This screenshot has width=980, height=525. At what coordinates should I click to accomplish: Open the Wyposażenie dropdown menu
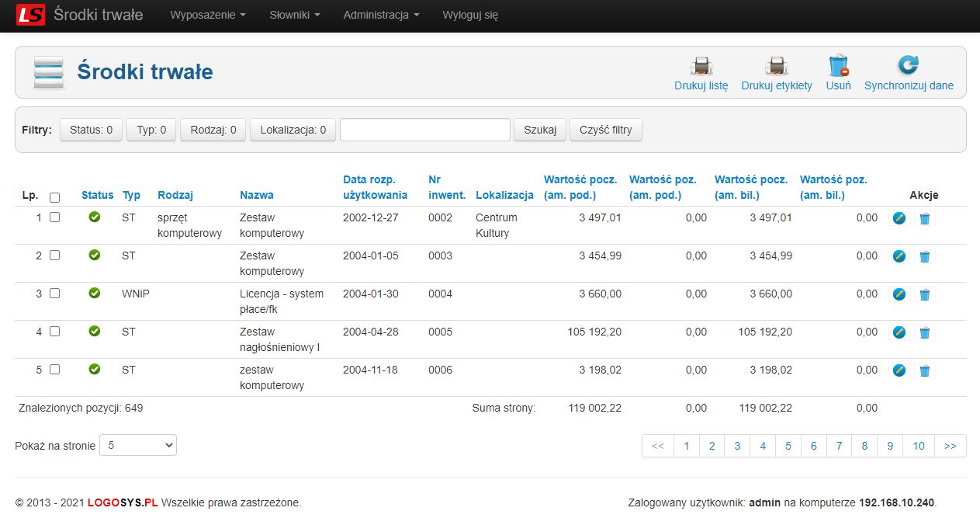click(207, 15)
